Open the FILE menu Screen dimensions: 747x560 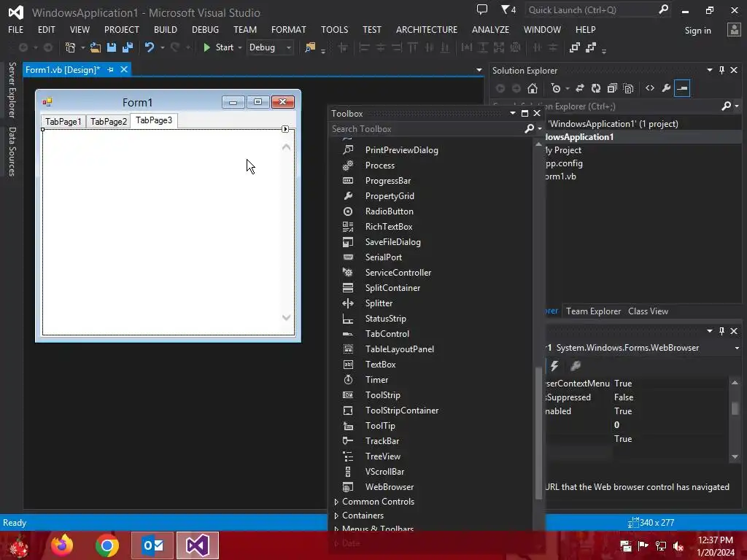(x=16, y=29)
